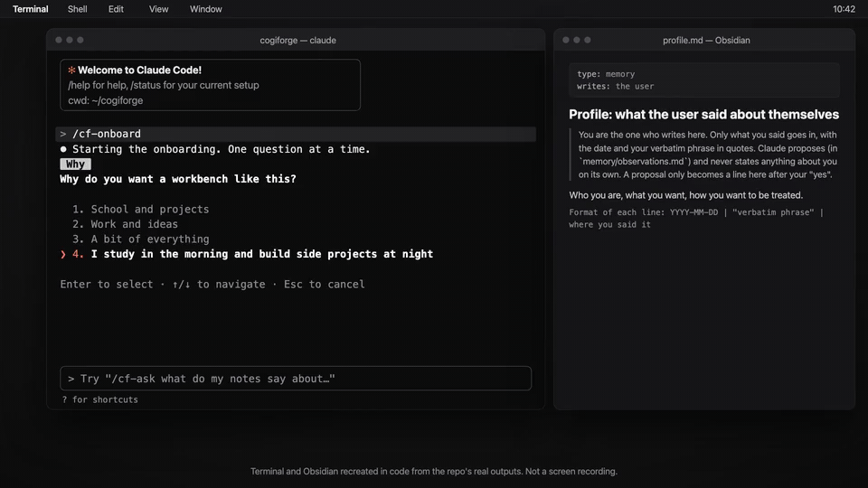Image resolution: width=868 pixels, height=488 pixels.
Task: Select option 3 A bit of everything
Action: tap(141, 239)
